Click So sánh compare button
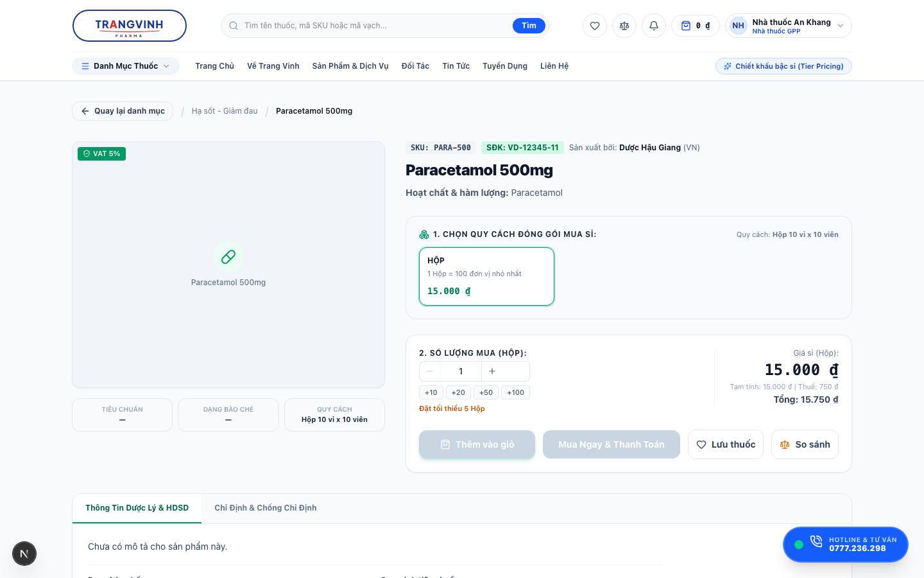Screen dimensions: 924x578 pyautogui.click(x=805, y=444)
